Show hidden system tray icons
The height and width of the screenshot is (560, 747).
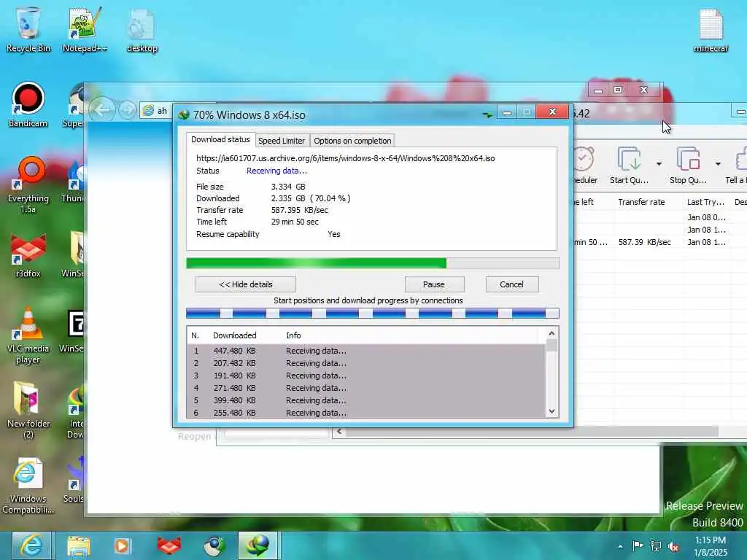(x=620, y=546)
